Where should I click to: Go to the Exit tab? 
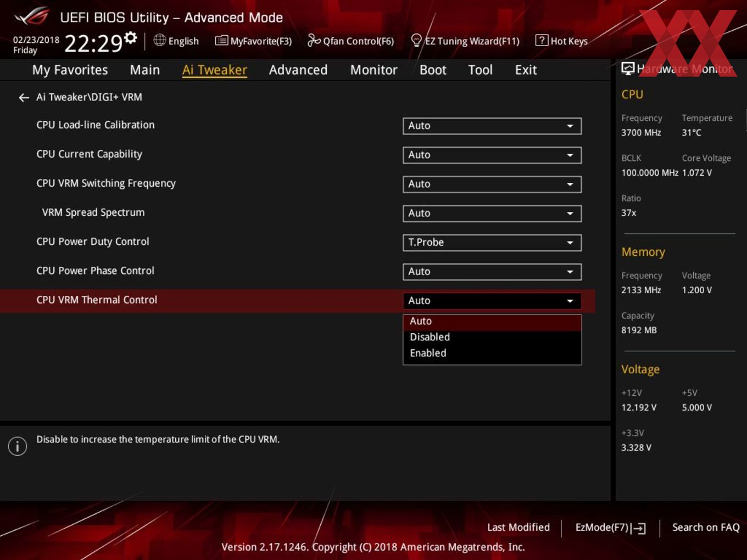(526, 70)
